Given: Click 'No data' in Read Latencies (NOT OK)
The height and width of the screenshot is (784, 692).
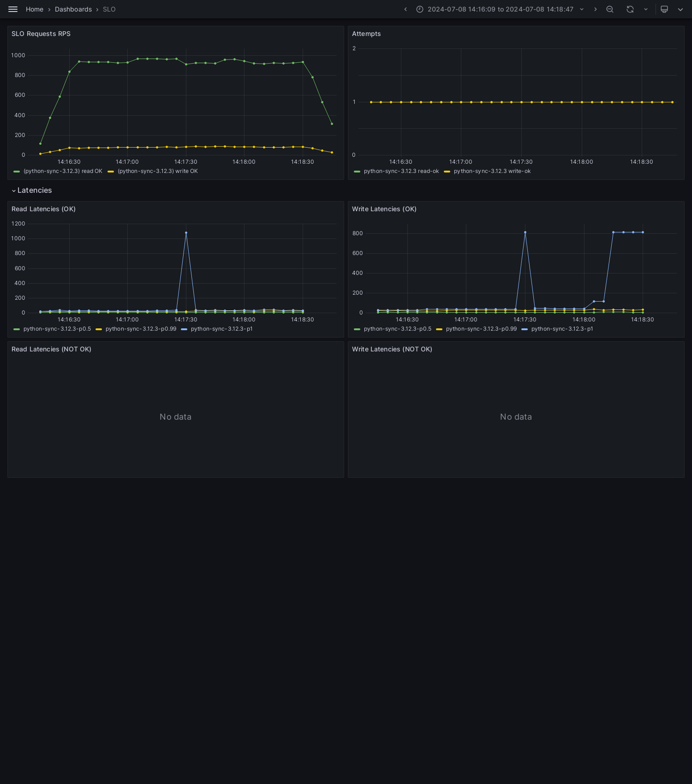Looking at the screenshot, I should point(175,417).
